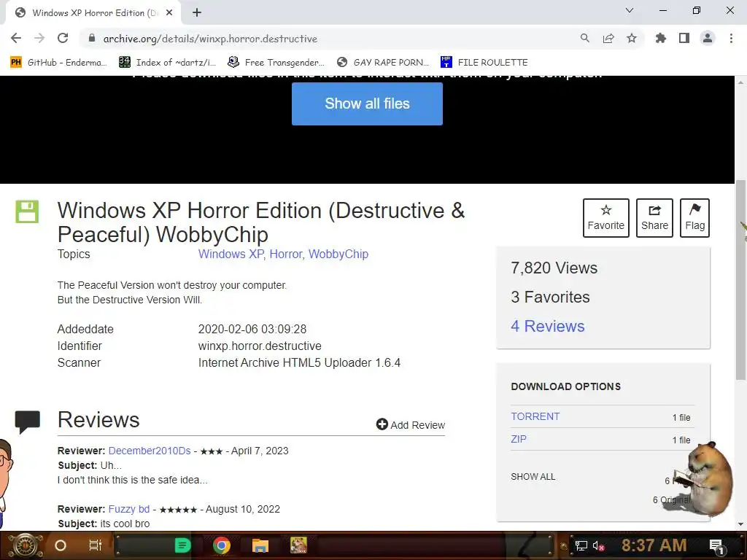The image size is (747, 560).
Task: Click the identifier winxp.horror.destructive text
Action: point(260,346)
